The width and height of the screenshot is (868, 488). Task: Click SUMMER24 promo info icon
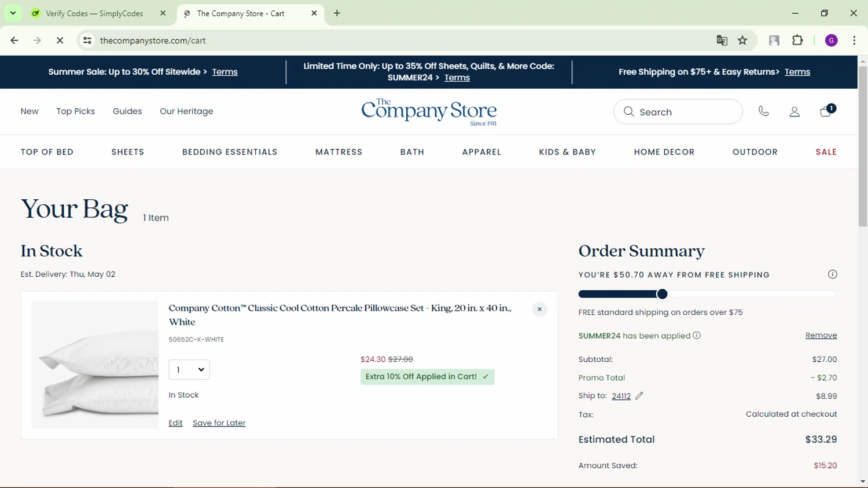tap(697, 335)
